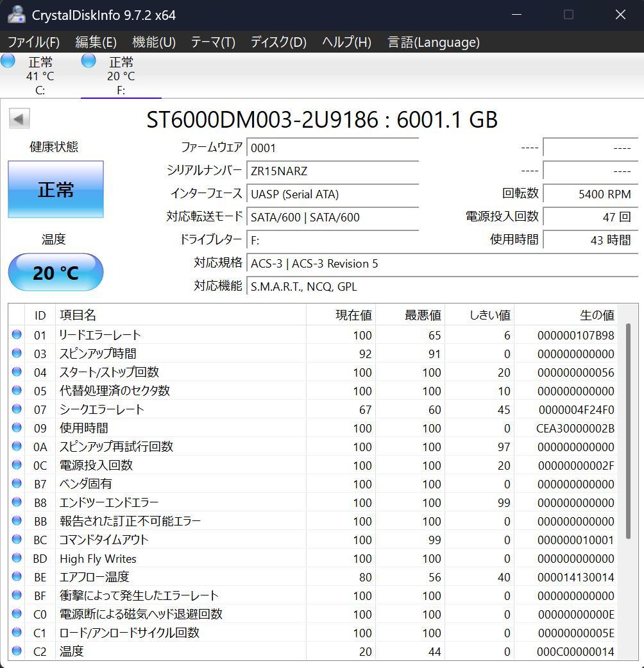
Task: Select the F: drive status icon showing 20 °C
Action: [88, 60]
